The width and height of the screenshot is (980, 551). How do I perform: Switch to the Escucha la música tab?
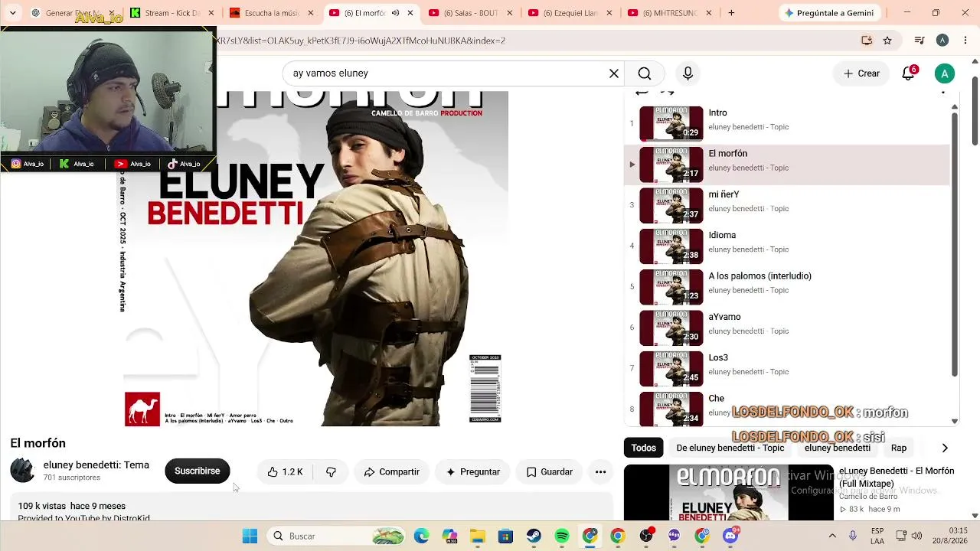click(x=271, y=13)
